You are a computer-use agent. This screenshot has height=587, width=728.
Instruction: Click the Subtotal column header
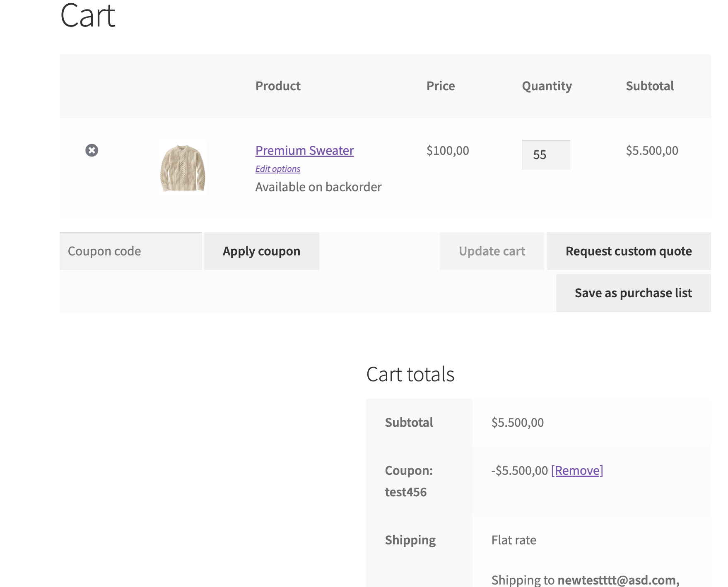(650, 86)
